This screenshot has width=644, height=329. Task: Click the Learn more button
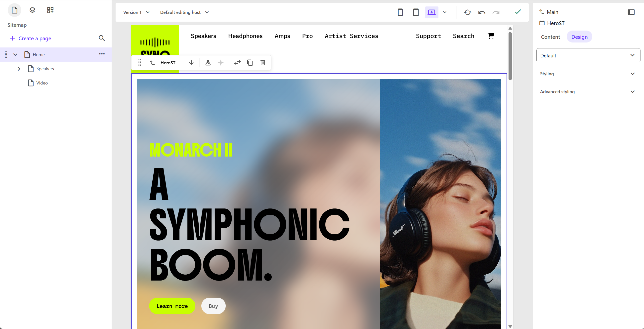172,306
